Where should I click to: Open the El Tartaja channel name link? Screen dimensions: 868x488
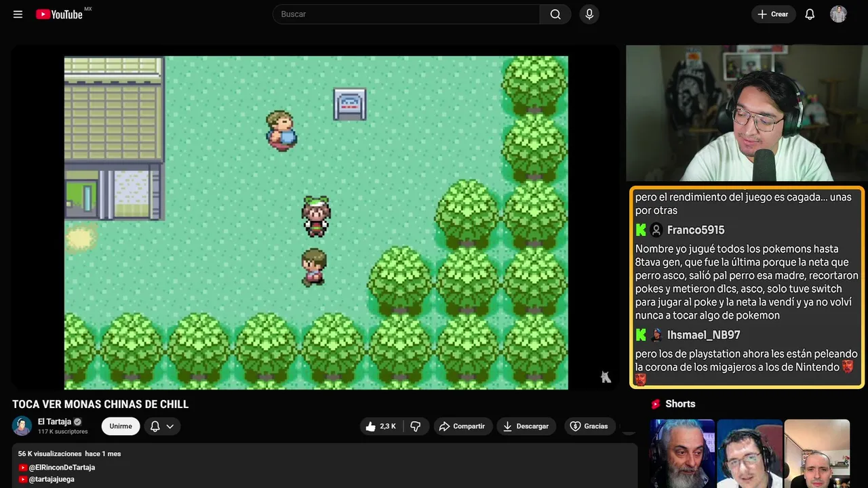(x=54, y=422)
